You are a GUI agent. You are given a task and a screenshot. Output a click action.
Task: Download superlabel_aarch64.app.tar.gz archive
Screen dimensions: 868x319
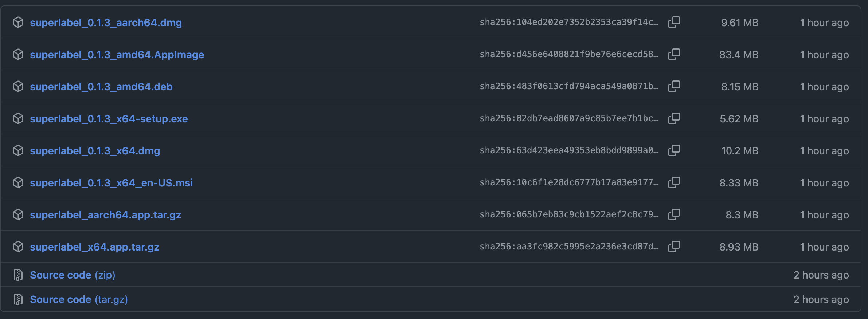click(105, 215)
